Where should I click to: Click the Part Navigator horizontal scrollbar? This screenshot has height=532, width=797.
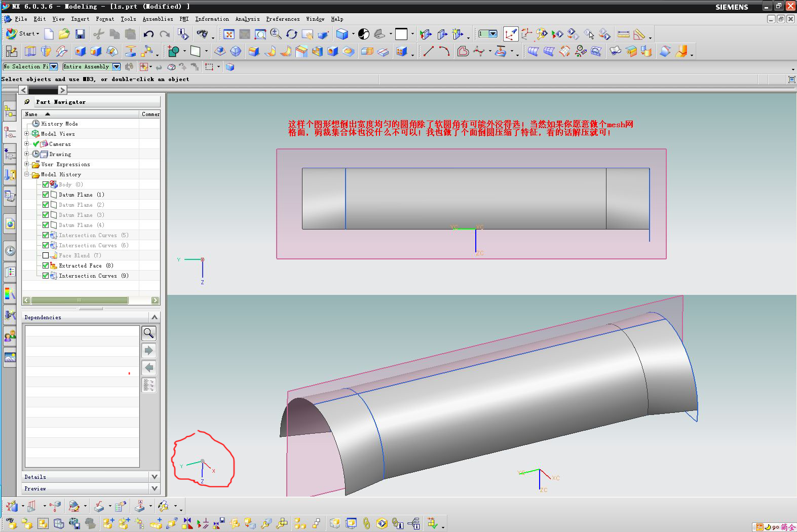91,300
